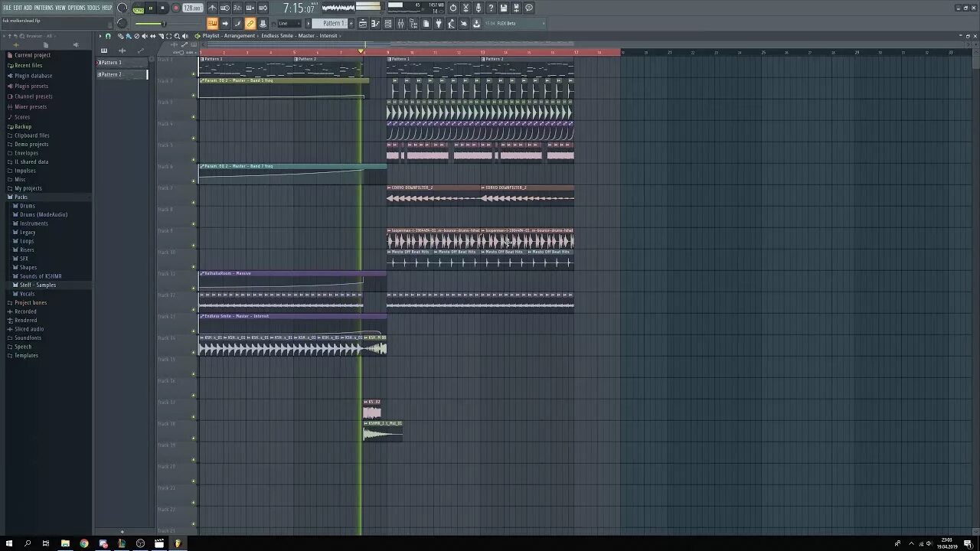Open the VIEW menu
980x551 pixels.
(x=60, y=8)
